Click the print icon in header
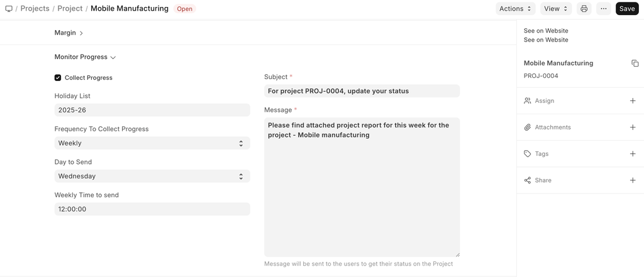This screenshot has height=277, width=644. (x=584, y=9)
